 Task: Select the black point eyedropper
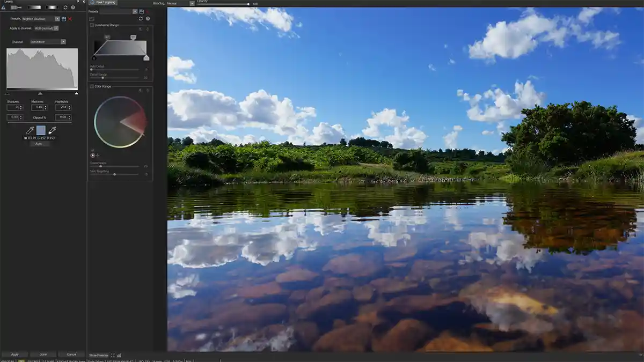(x=30, y=130)
